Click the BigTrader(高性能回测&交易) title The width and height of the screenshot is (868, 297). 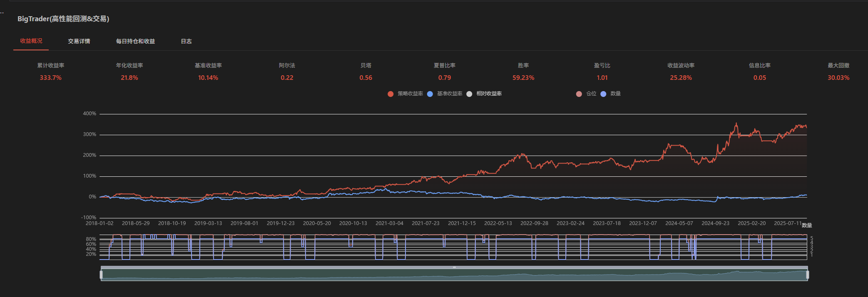[63, 19]
